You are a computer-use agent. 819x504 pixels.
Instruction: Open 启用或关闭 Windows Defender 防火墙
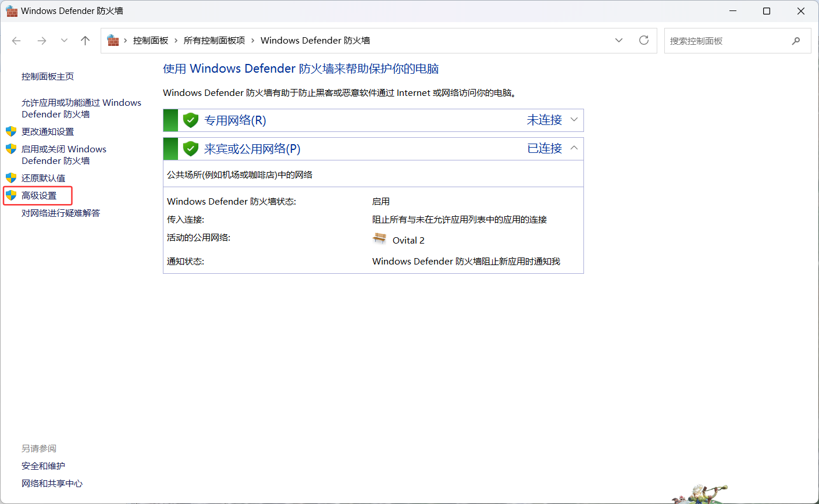click(64, 155)
